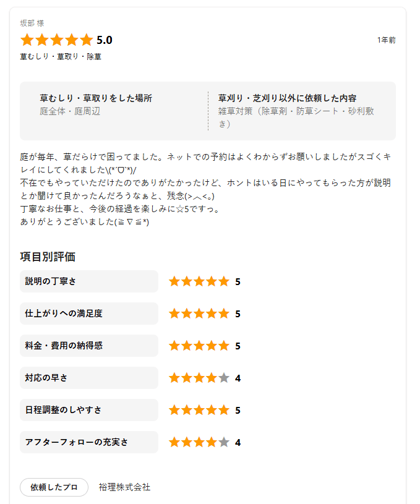The image size is (420, 504).
Task: Click the grey fifth star for 対応の早さ
Action: tap(224, 378)
